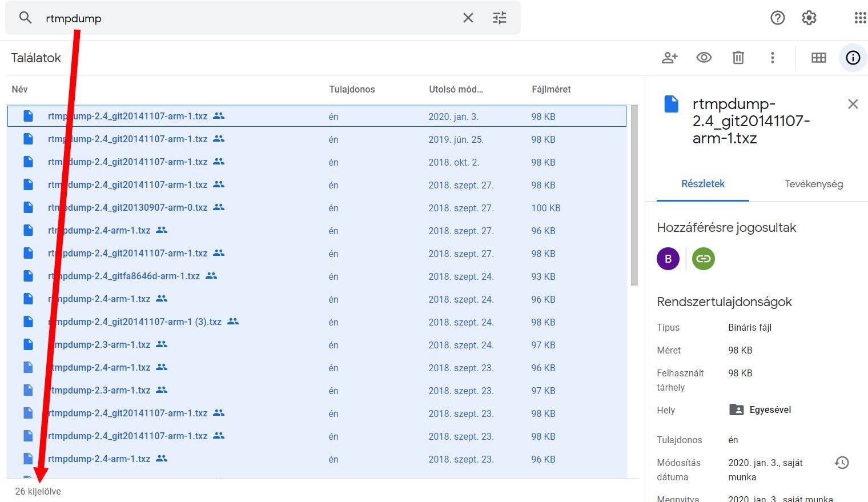Click the large file icon in details panel
Screen dimensions: 868x502
pos(672,104)
